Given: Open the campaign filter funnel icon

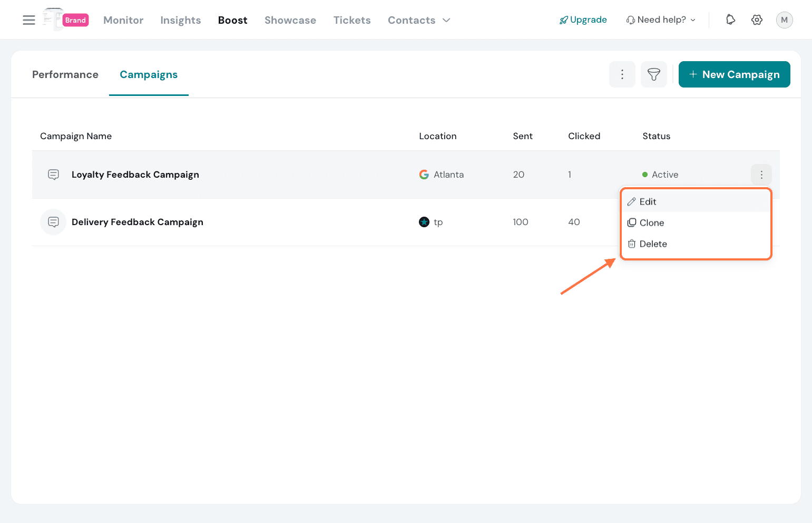Looking at the screenshot, I should 653,74.
